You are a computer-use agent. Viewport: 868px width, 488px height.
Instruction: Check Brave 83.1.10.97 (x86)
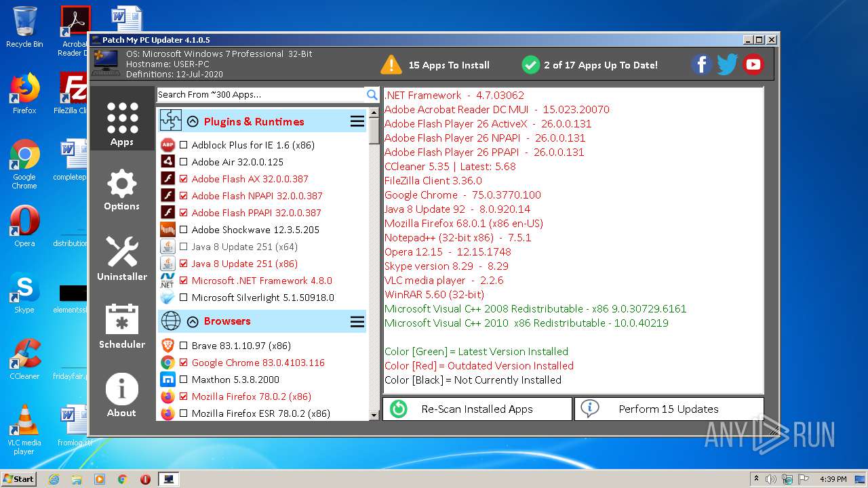184,346
